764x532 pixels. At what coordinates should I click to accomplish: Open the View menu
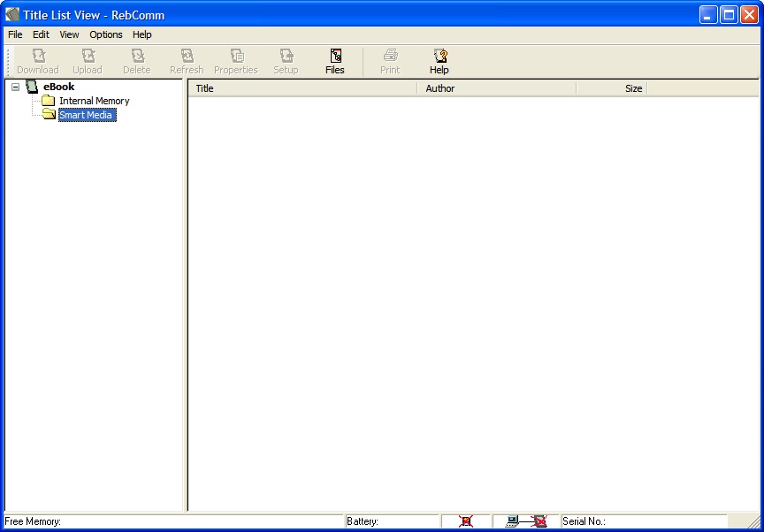pyautogui.click(x=69, y=34)
